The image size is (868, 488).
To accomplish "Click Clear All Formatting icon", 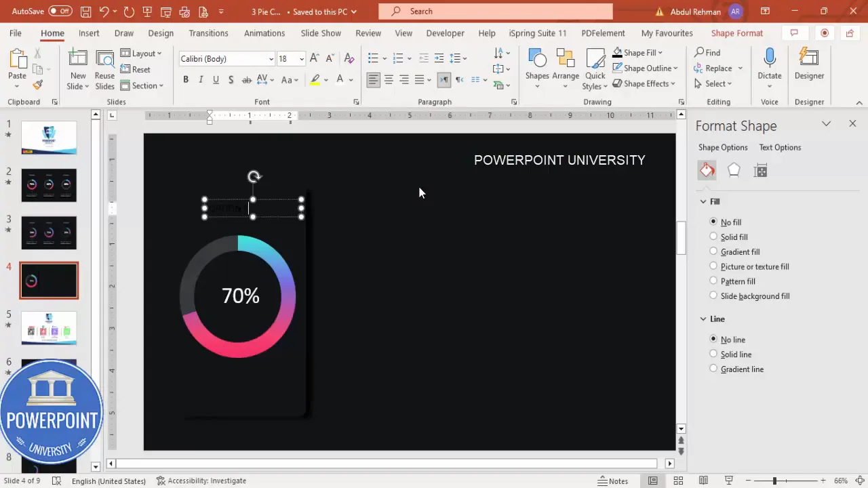I will point(349,59).
